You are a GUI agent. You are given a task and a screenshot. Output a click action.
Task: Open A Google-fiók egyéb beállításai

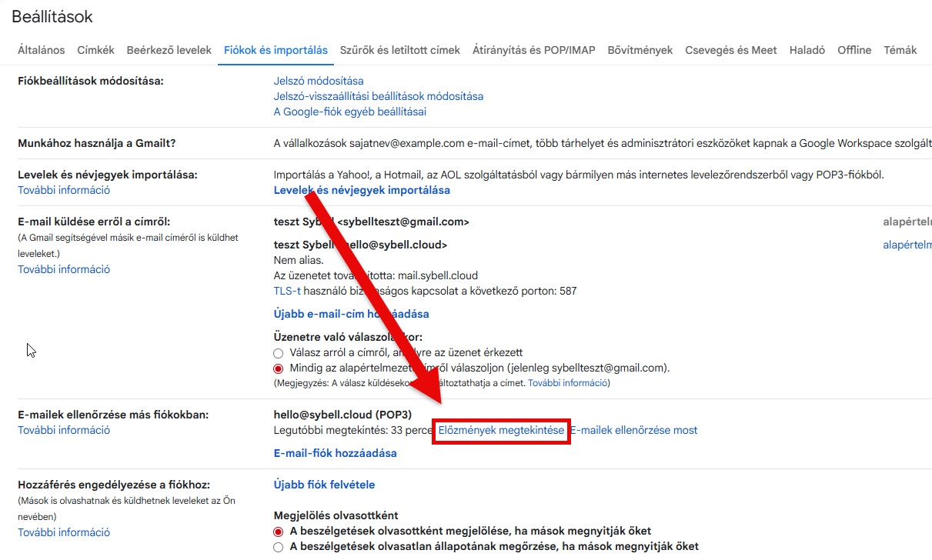[349, 112]
